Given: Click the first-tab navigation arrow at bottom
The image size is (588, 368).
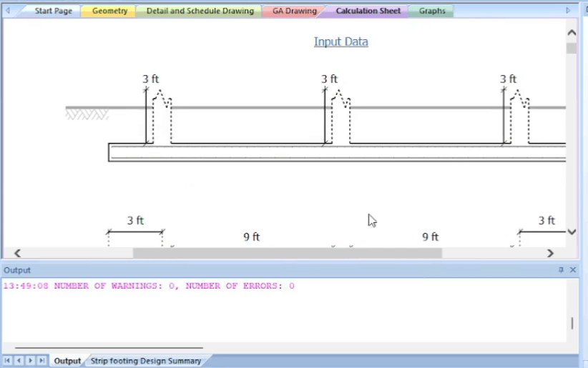Looking at the screenshot, I should 8,361.
